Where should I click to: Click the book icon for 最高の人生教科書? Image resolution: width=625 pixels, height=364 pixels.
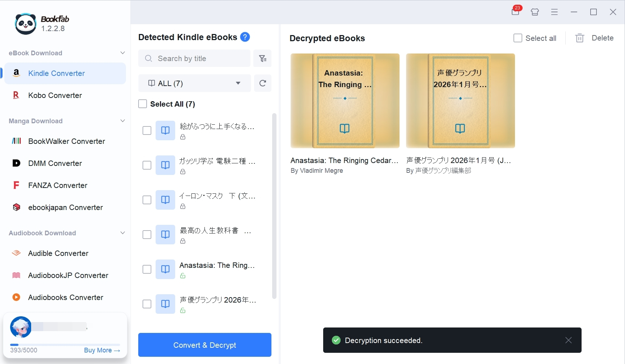(165, 235)
